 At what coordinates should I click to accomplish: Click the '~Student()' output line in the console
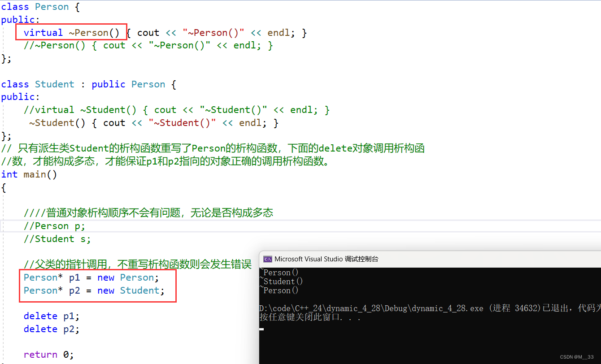click(x=281, y=282)
